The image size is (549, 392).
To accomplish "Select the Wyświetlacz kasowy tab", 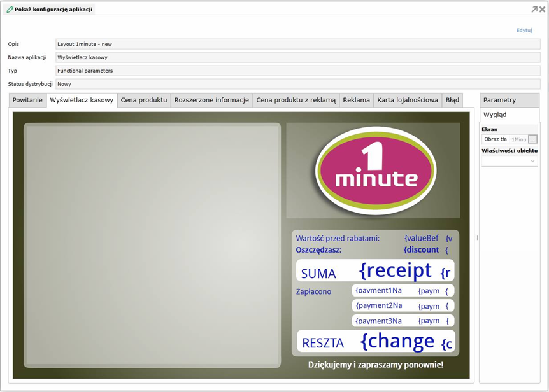I will (82, 100).
